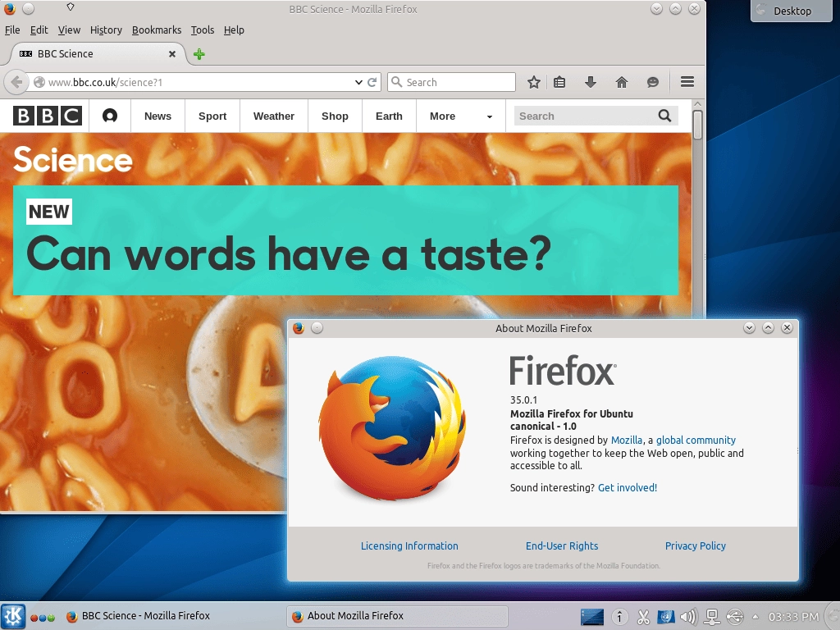The width and height of the screenshot is (840, 630).
Task: Open BBC News link
Action: coord(157,116)
